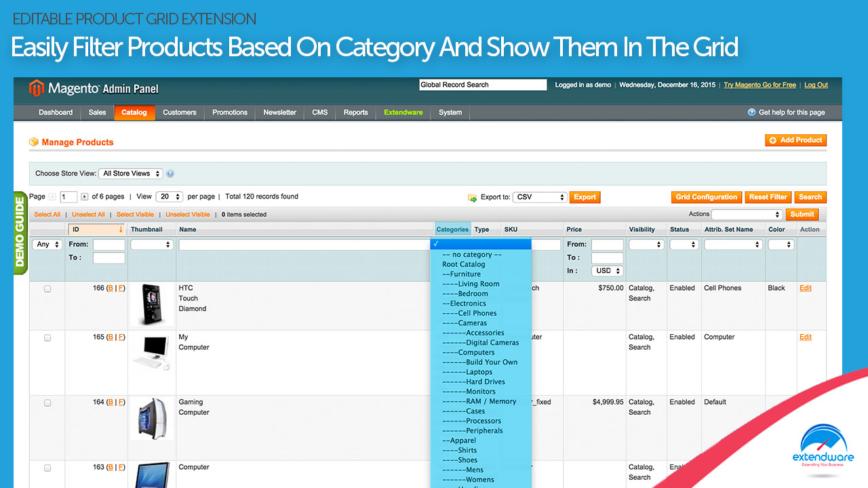This screenshot has width=868, height=488.
Task: Tick the checkbox for product 165
Action: [47, 338]
